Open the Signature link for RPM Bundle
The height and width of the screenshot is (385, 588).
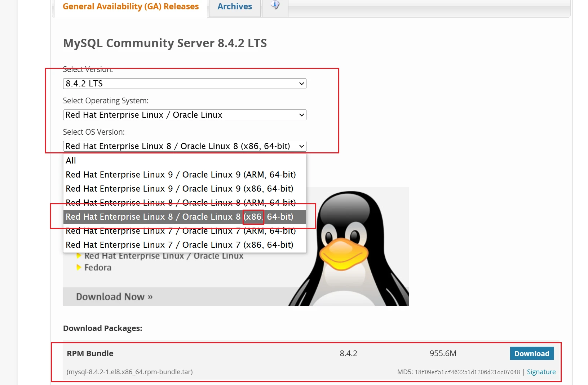(x=541, y=372)
